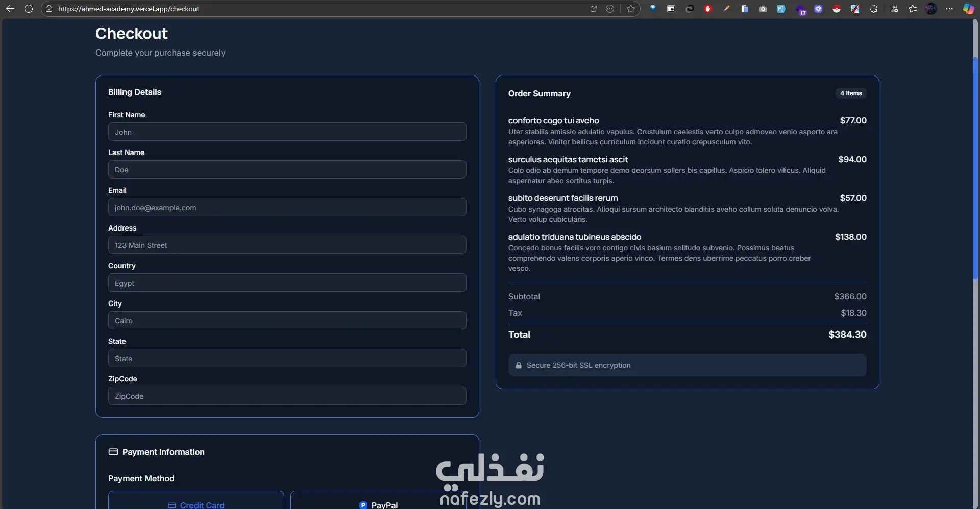Go back using the browser back arrow
Image resolution: width=980 pixels, height=509 pixels.
10,9
